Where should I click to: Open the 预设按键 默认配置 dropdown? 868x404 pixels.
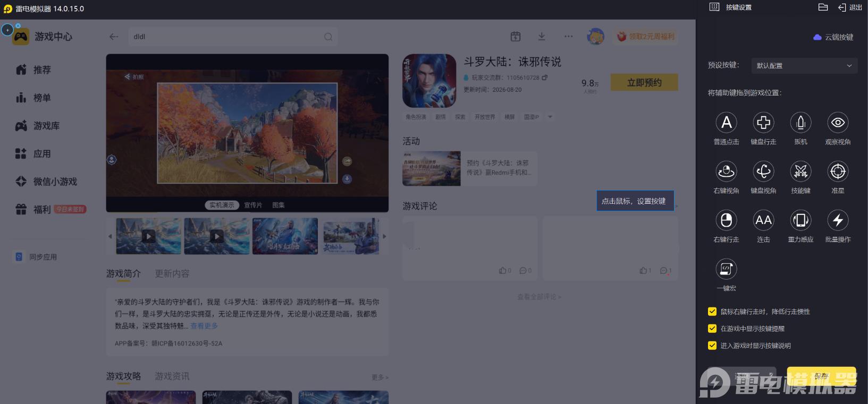[804, 65]
